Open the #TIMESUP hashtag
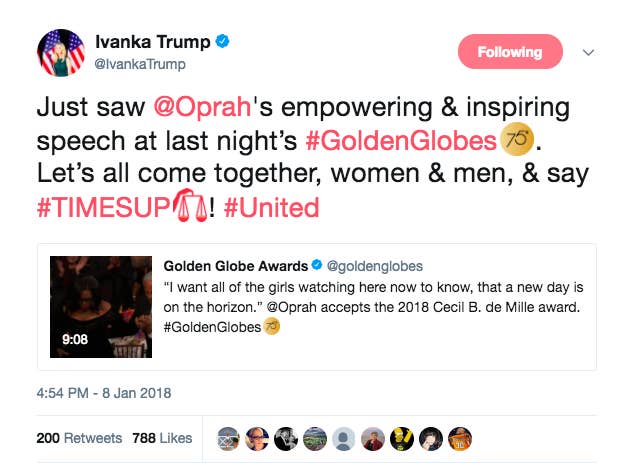Viewport: 632px width, 463px height. [x=104, y=208]
